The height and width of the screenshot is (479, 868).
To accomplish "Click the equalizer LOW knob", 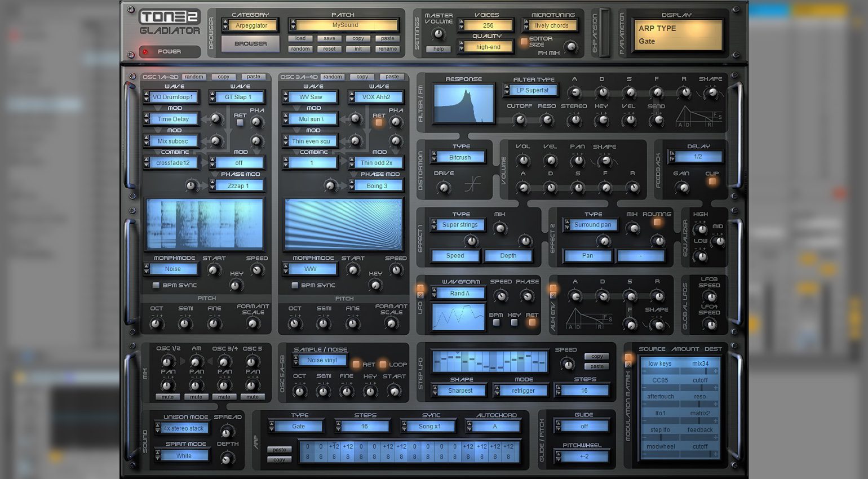I will coord(701,256).
